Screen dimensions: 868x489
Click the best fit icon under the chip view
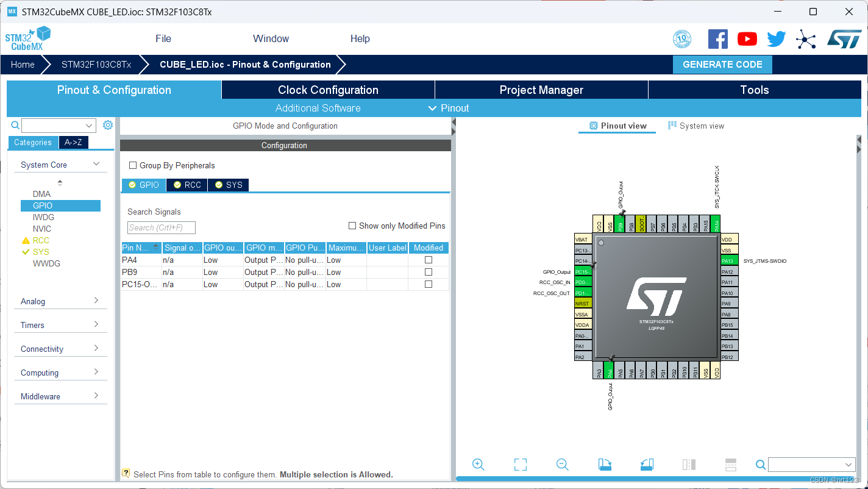point(520,464)
